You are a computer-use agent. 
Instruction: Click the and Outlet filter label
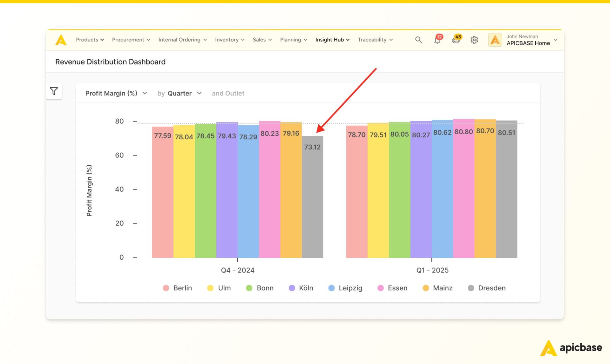(x=228, y=93)
